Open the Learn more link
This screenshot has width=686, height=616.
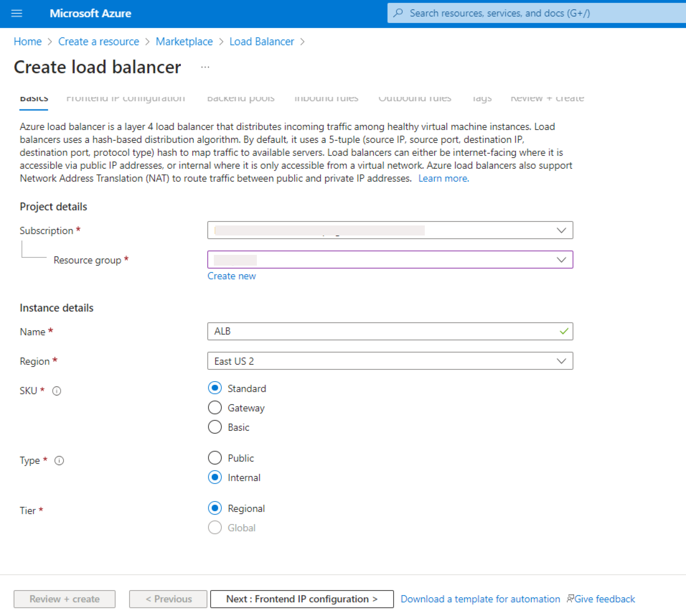444,178
